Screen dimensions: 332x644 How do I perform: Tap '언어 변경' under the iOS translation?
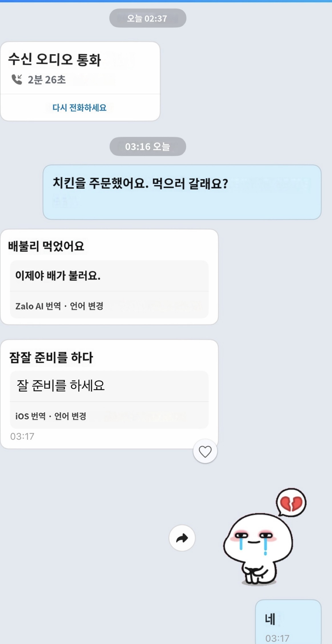tap(70, 416)
